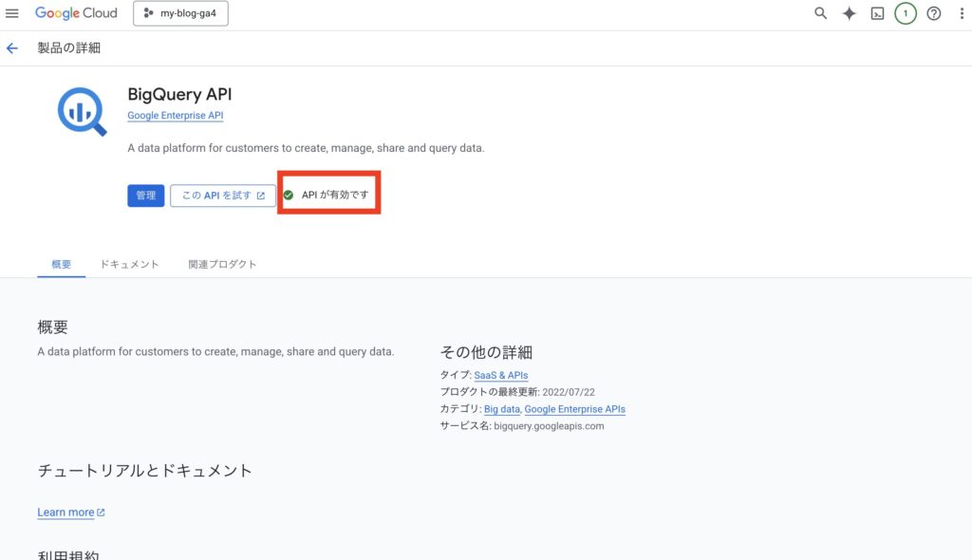Go back using the left arrow
Viewport: 972px width, 560px height.
tap(12, 48)
